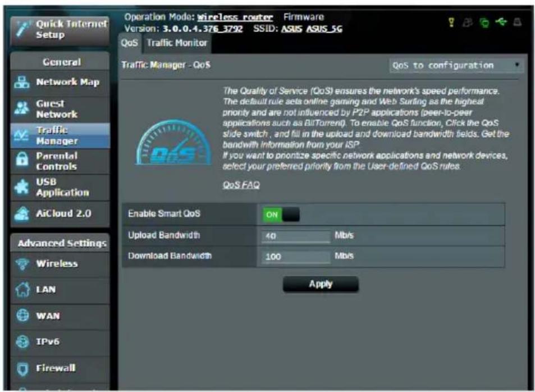
Task: Open USB Application puzzle icon
Action: pos(22,187)
